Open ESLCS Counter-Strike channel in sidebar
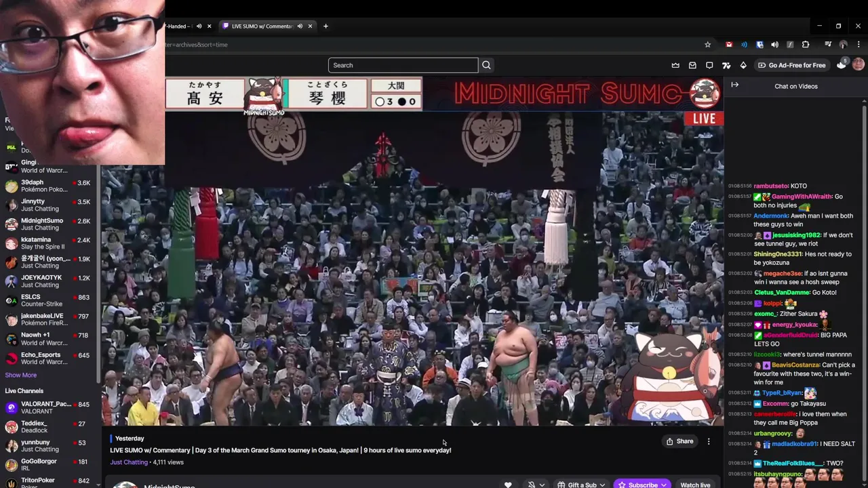 coord(49,300)
